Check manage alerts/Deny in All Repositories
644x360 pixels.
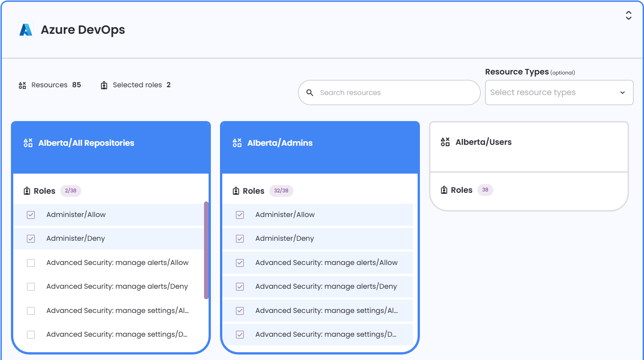click(31, 286)
